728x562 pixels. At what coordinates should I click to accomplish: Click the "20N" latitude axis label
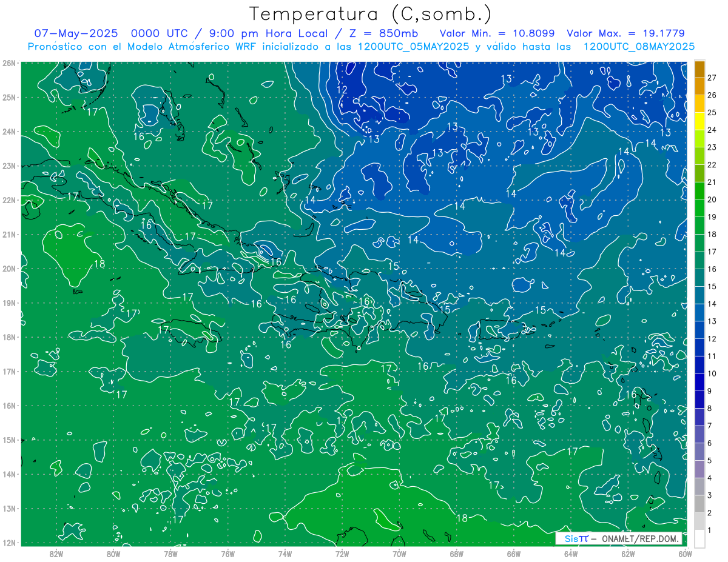pos(9,269)
